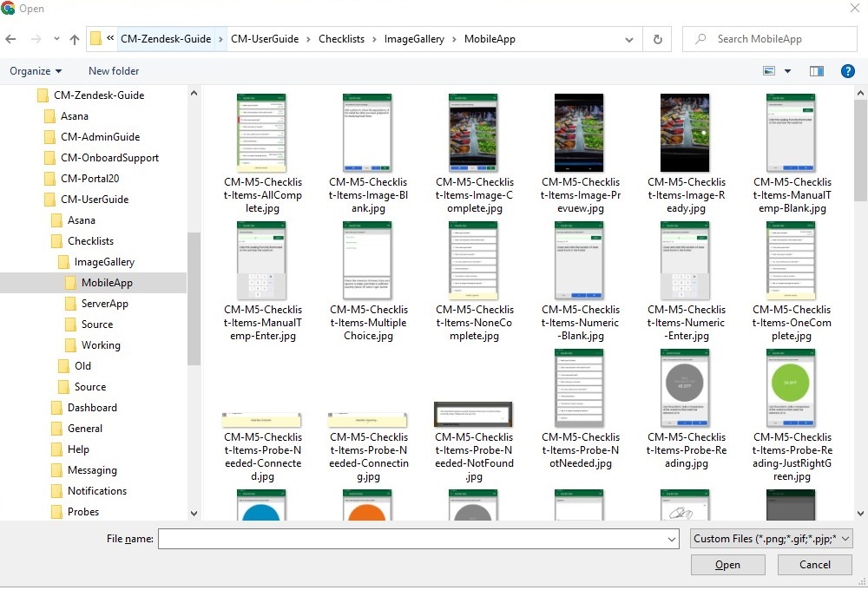Open the Custom Files type dropdown
The image size is (868, 590).
[770, 539]
